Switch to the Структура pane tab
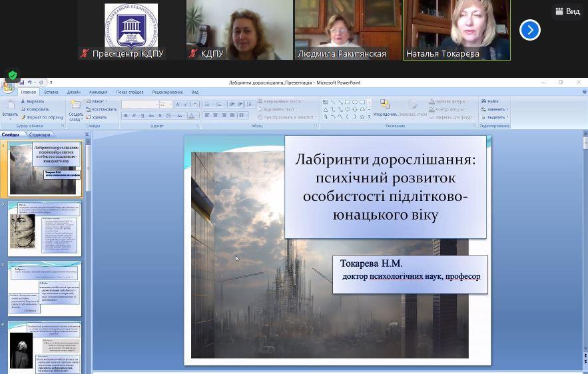The image size is (588, 374). 39,134
